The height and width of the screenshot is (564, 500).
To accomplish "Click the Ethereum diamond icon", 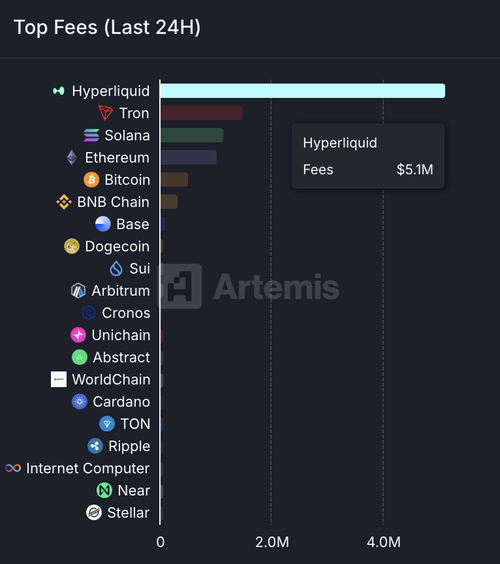I will [72, 158].
